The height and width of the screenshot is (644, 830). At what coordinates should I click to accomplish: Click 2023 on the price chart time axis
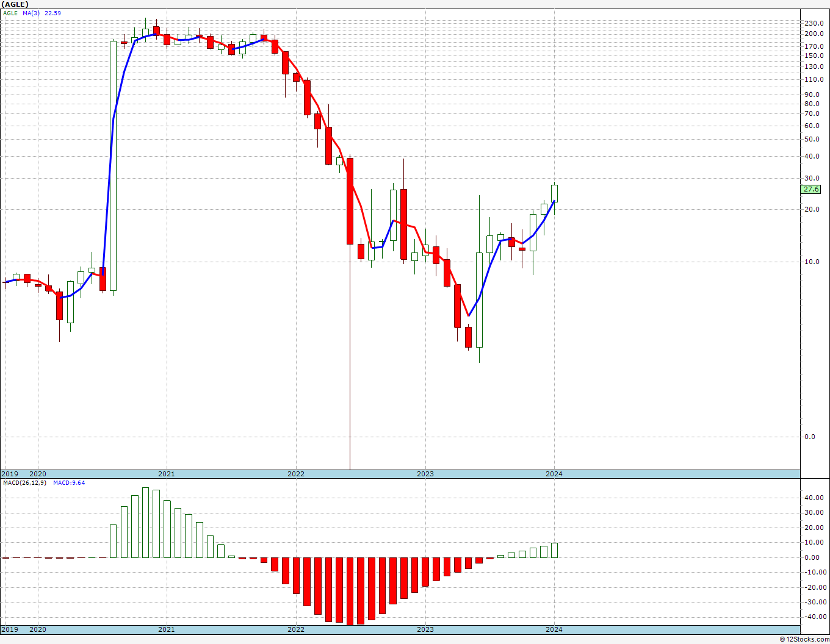click(x=425, y=474)
